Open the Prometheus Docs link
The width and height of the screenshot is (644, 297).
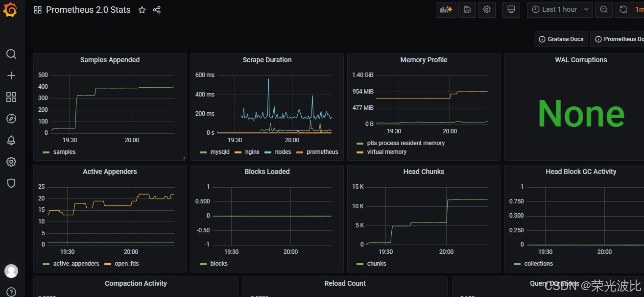click(618, 39)
